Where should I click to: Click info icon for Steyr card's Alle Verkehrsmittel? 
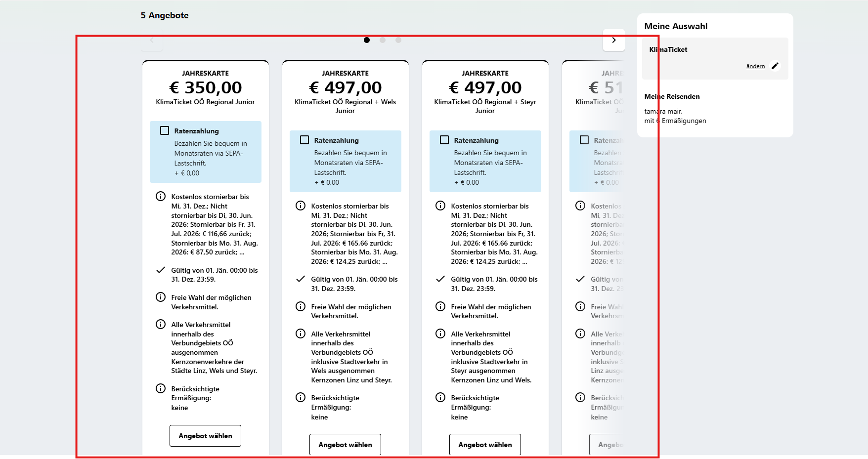[x=440, y=334]
